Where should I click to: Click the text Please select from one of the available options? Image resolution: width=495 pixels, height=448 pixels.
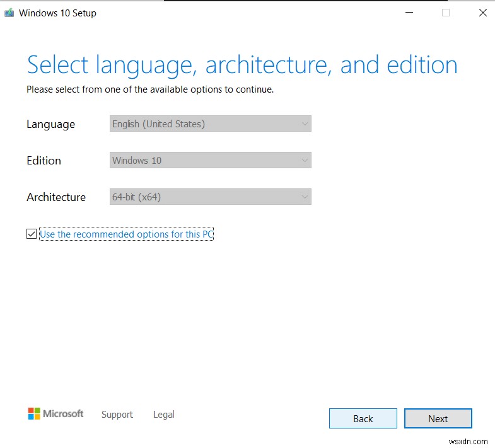pyautogui.click(x=150, y=89)
